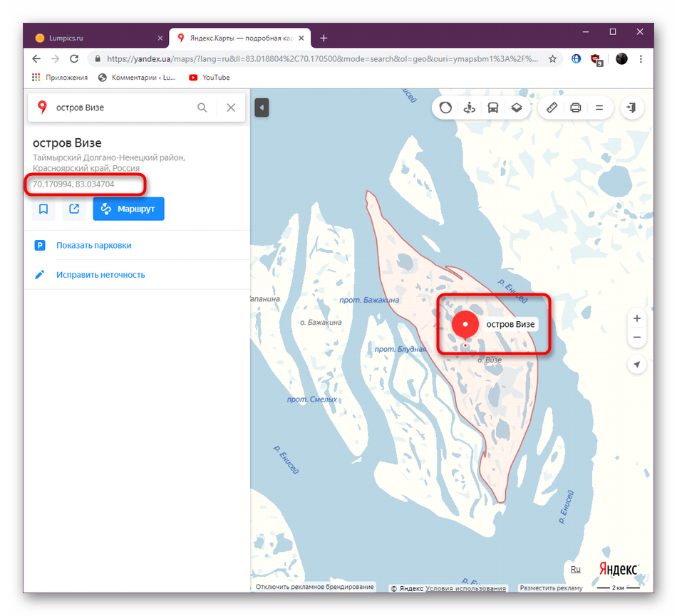The height and width of the screenshot is (616, 677).
Task: Click Разместить рекламу link
Action: click(552, 588)
